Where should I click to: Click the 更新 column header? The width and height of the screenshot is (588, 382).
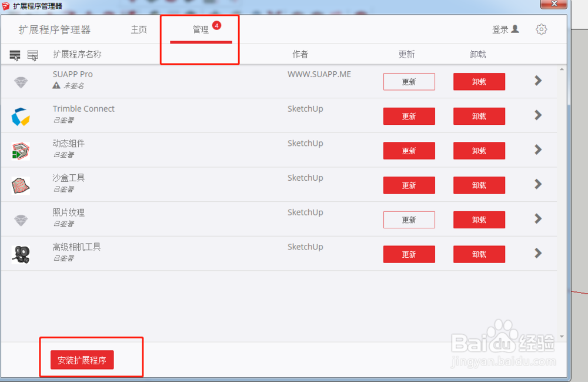coord(406,54)
